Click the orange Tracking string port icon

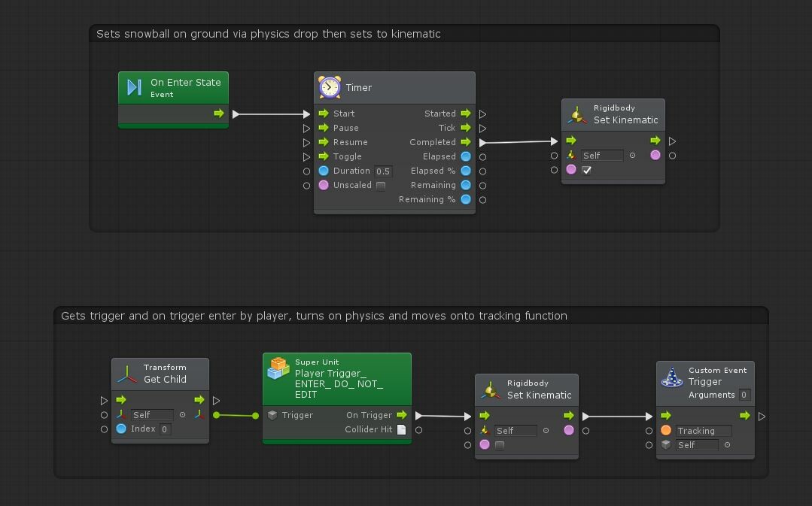tap(666, 431)
